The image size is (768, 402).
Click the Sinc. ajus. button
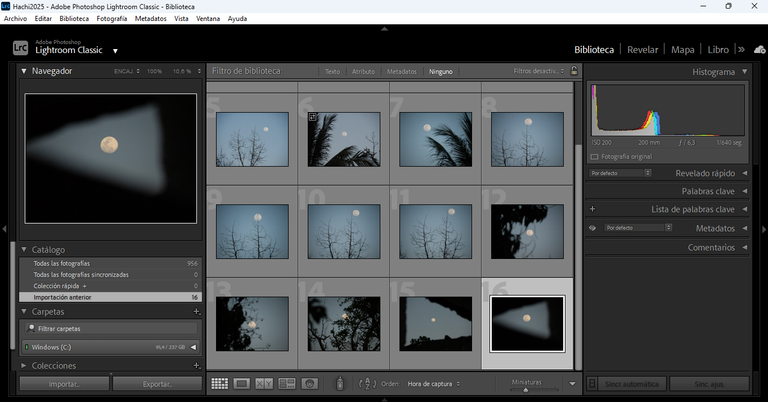pyautogui.click(x=709, y=384)
